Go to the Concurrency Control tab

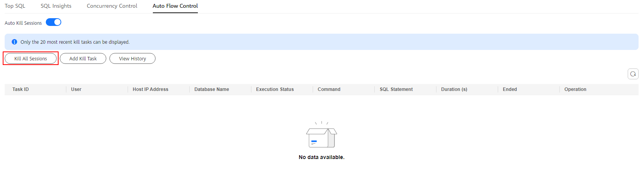[x=112, y=6]
